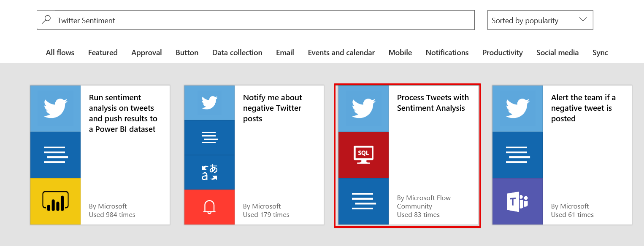Click the Twitter icon on the negative posts card

tap(209, 103)
